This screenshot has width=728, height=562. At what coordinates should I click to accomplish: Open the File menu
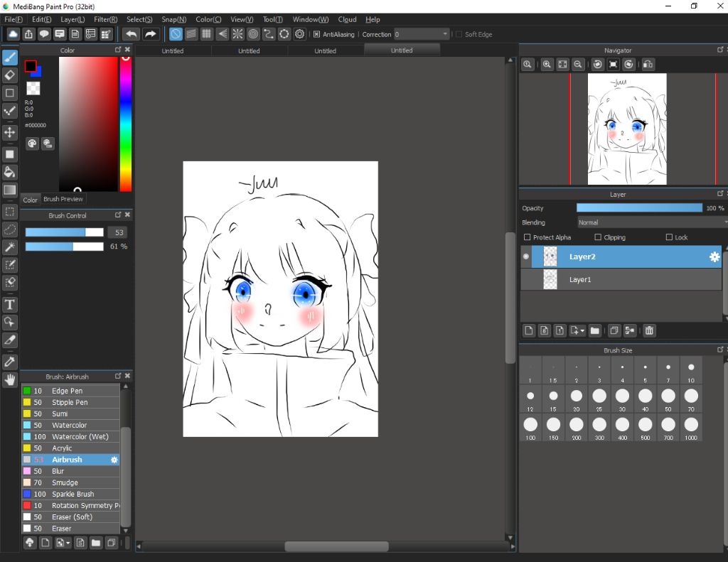point(14,19)
